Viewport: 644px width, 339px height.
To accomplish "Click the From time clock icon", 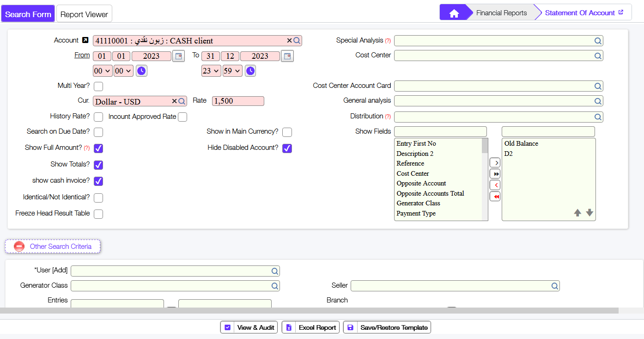I will tap(141, 71).
